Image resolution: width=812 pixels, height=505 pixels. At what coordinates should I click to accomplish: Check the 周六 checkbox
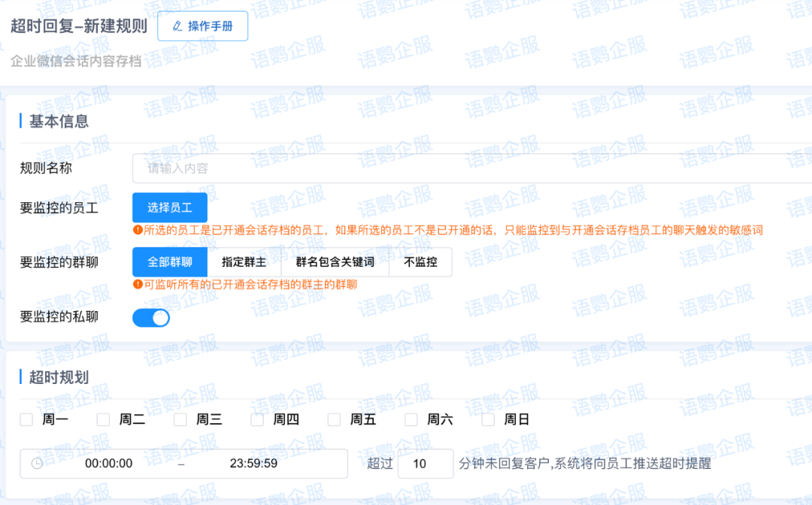tap(411, 419)
